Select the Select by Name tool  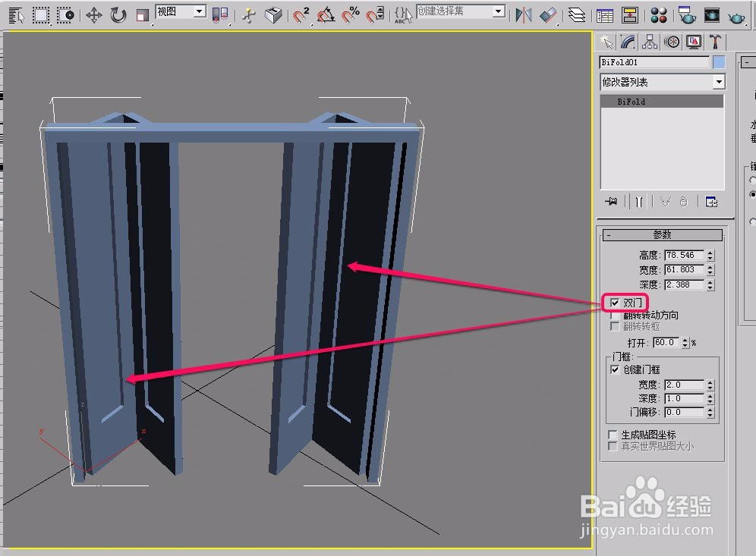17,15
